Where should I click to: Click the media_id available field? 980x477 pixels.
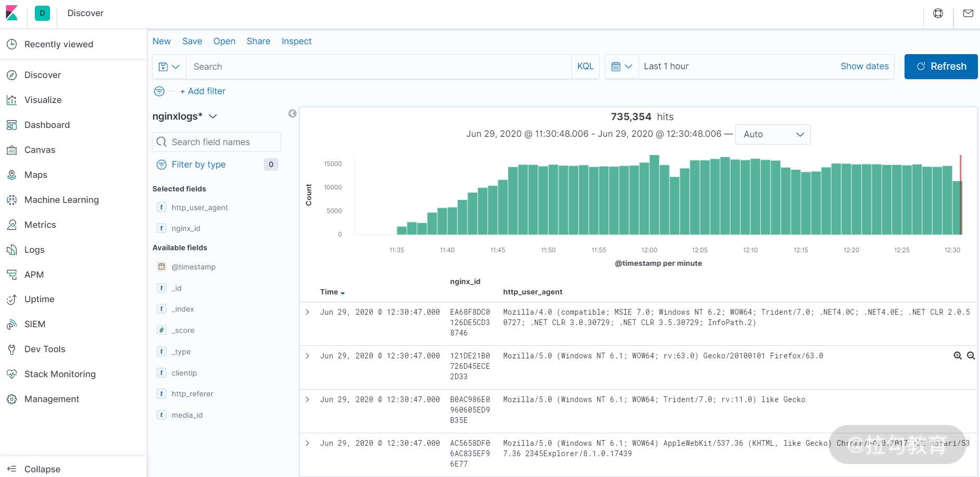pos(187,415)
